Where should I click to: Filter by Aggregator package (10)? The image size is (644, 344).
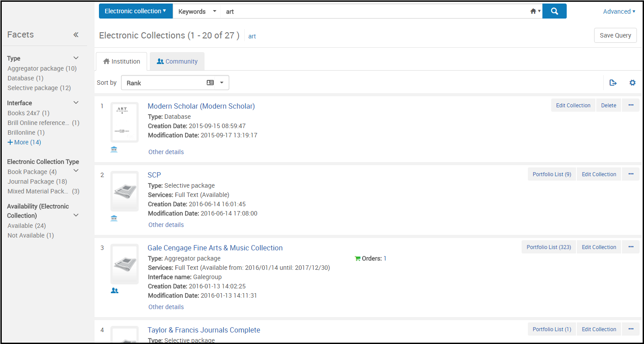pos(42,68)
